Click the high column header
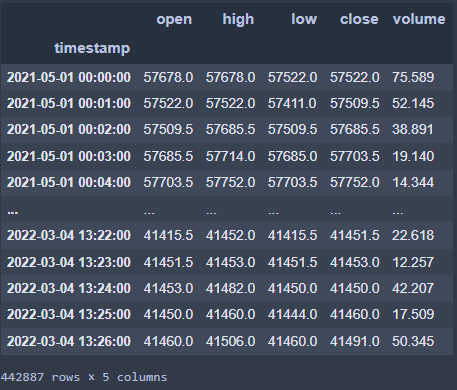457x390 pixels. click(238, 19)
